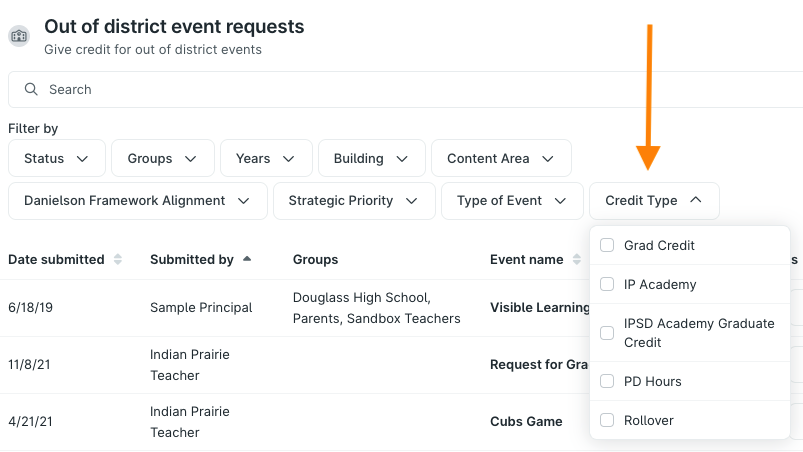Open the Status filter dropdown
Screen dimensions: 803x452
pyautogui.click(x=57, y=158)
